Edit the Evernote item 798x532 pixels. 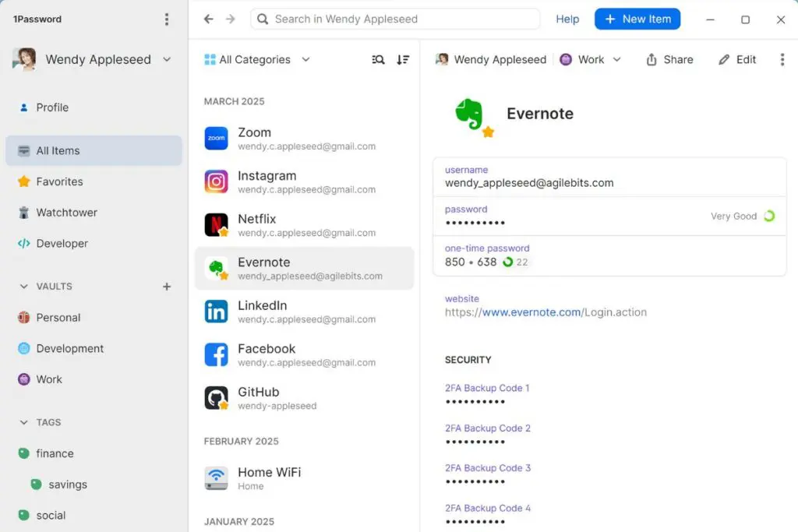coord(737,59)
